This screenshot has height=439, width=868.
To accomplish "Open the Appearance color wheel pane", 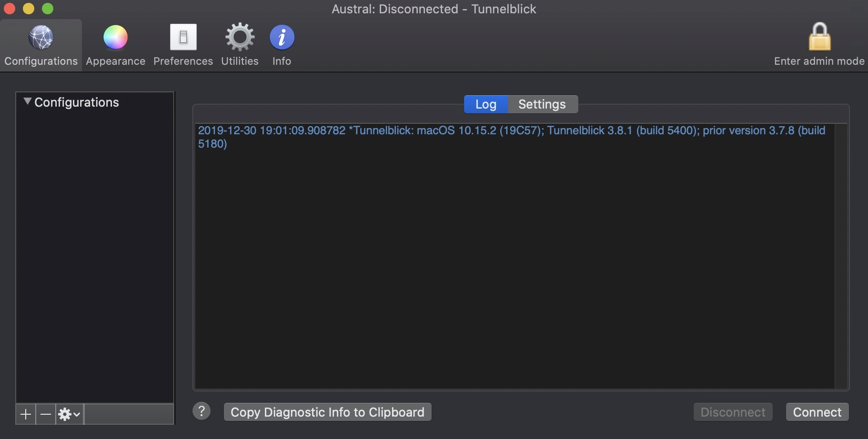I will click(x=115, y=46).
